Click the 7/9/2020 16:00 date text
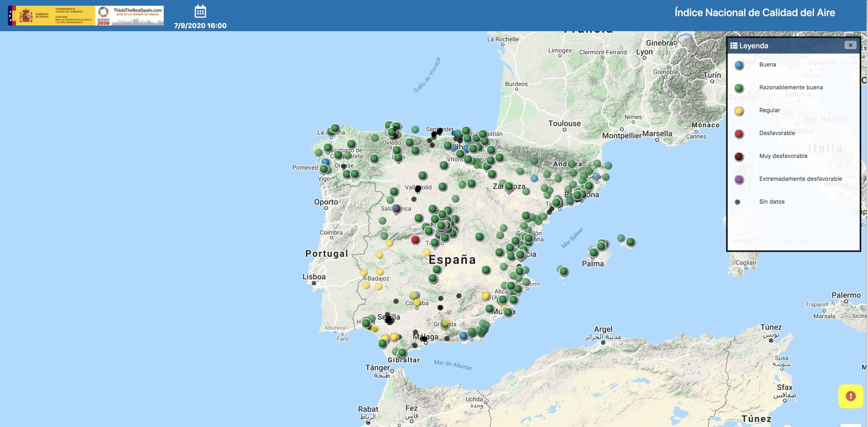 tap(200, 26)
